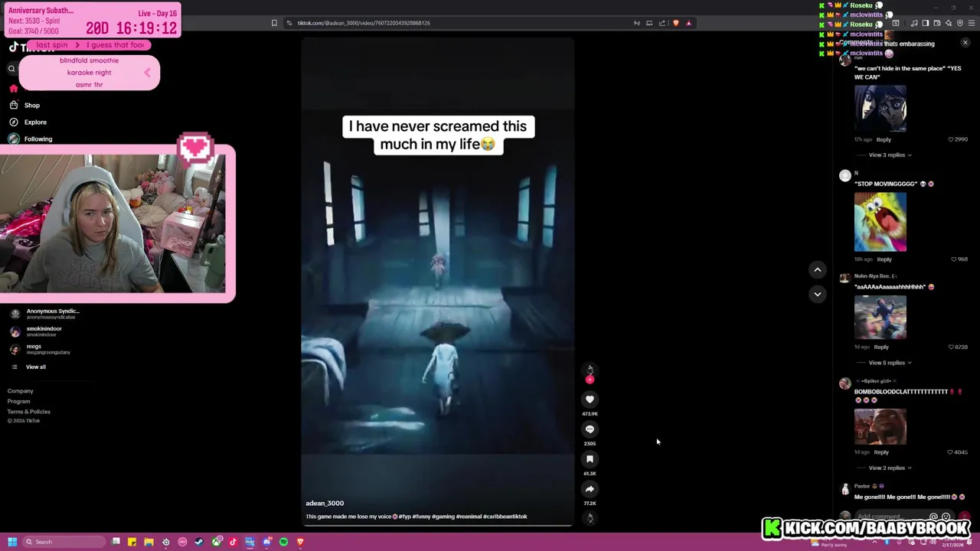Viewport: 980px width, 551px height.
Task: Like the comment with 8728 likes
Action: pos(951,347)
